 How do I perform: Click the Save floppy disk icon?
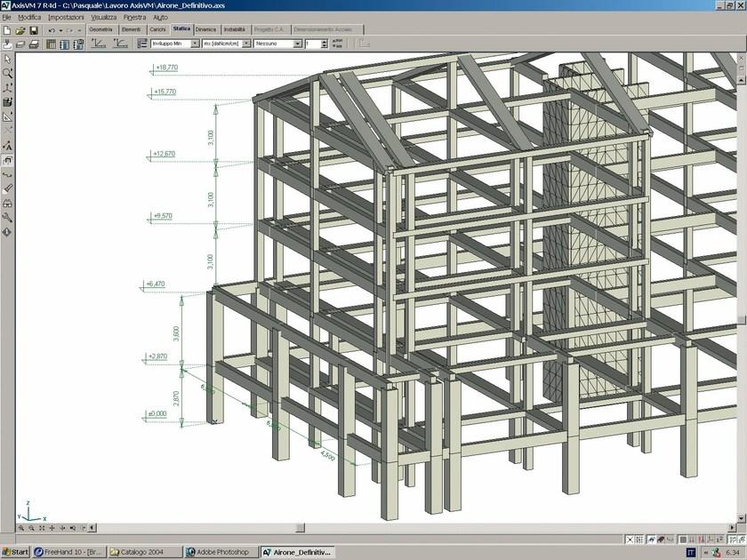(x=34, y=30)
